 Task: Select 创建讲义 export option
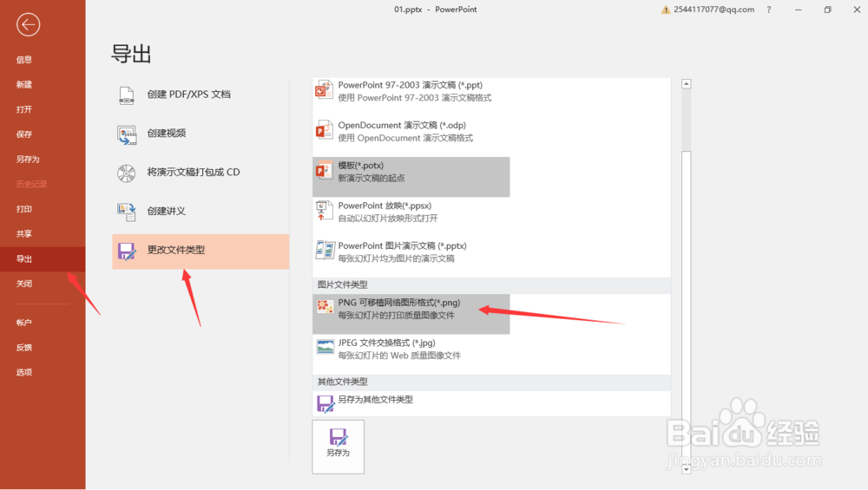click(x=201, y=212)
